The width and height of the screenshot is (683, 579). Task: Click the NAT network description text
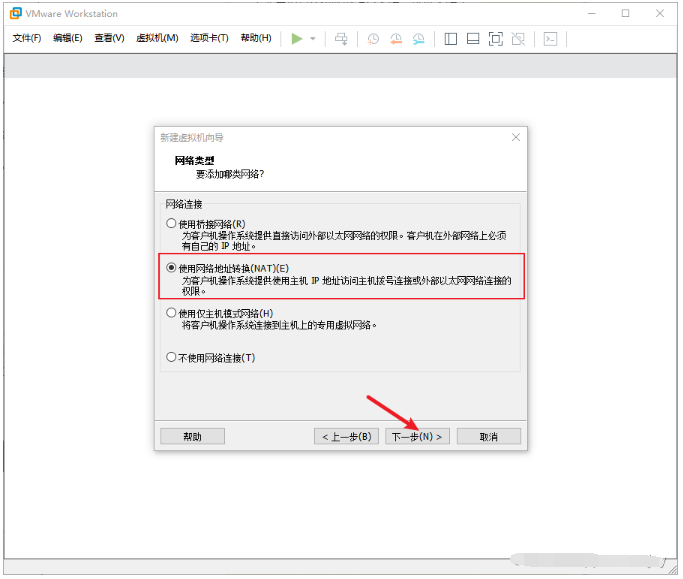click(346, 285)
